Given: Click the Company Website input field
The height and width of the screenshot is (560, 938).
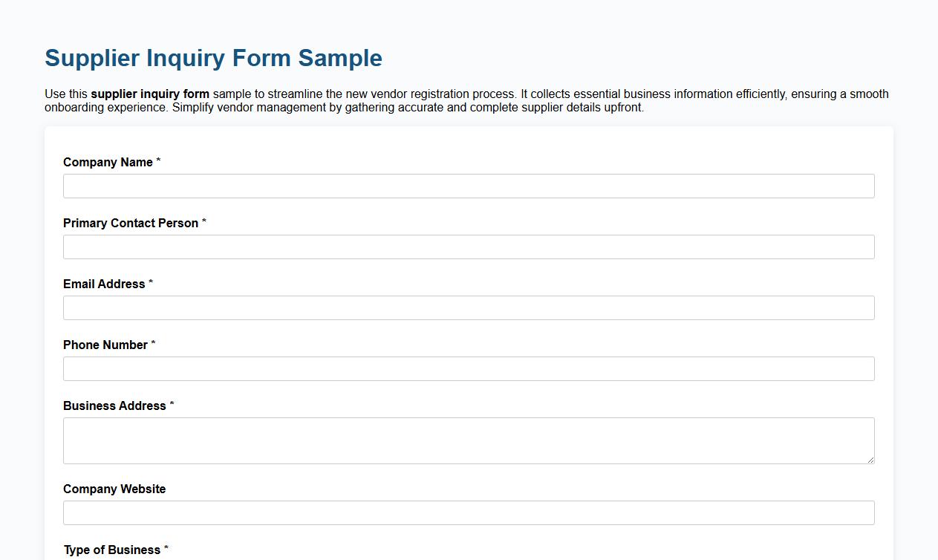Looking at the screenshot, I should [469, 512].
